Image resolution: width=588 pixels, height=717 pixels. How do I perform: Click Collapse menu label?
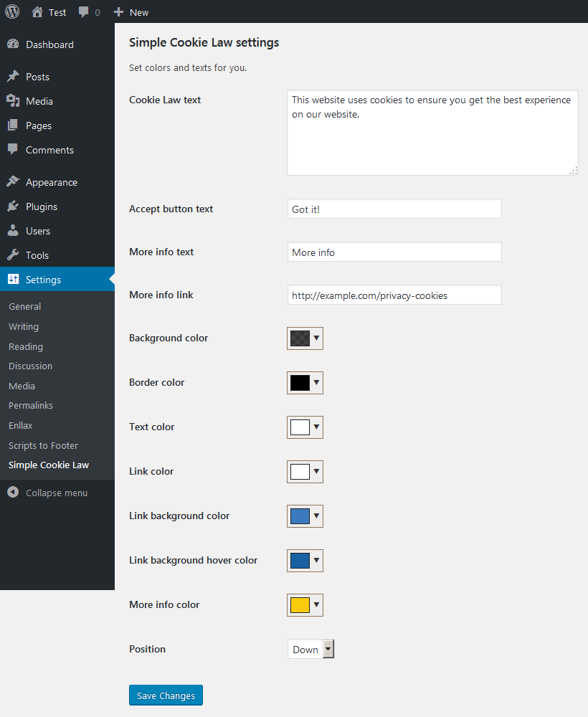[57, 493]
